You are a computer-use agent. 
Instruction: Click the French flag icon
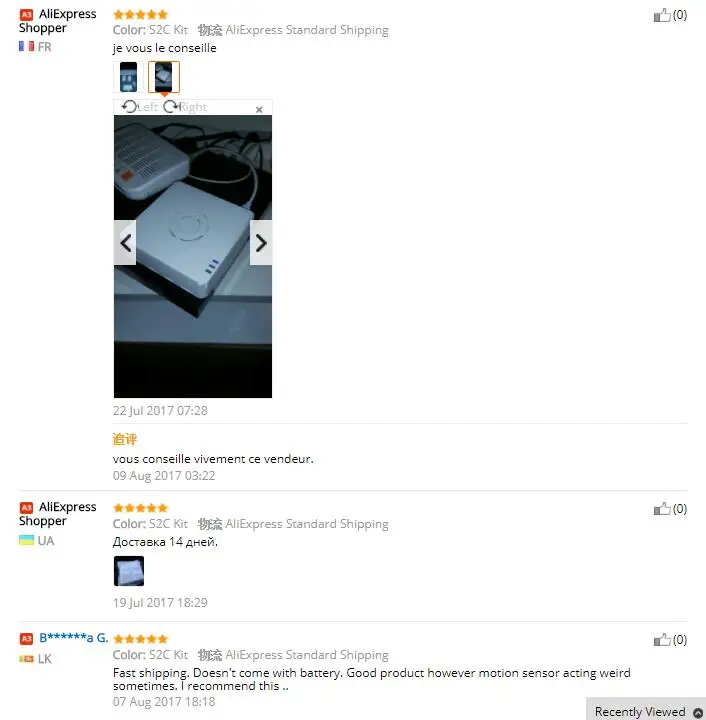coord(26,46)
